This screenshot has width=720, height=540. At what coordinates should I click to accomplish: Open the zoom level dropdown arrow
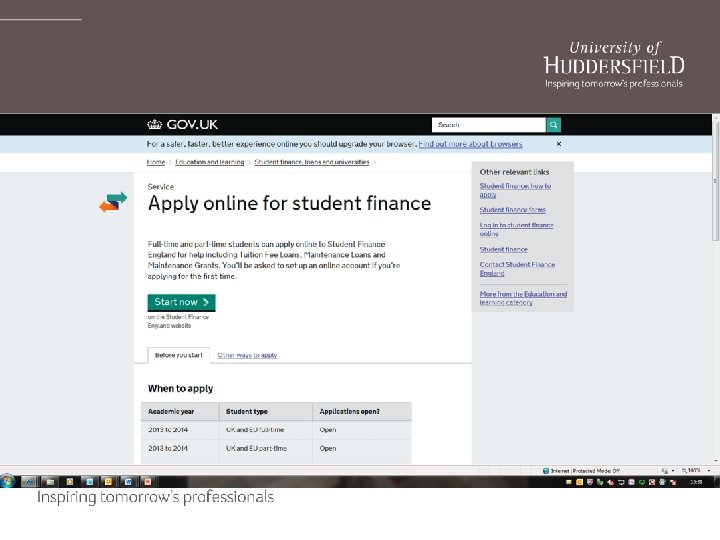[709, 471]
